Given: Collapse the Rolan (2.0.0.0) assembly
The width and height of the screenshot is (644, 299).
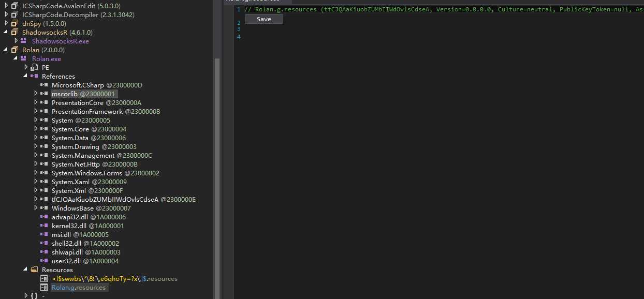Looking at the screenshot, I should [6, 50].
